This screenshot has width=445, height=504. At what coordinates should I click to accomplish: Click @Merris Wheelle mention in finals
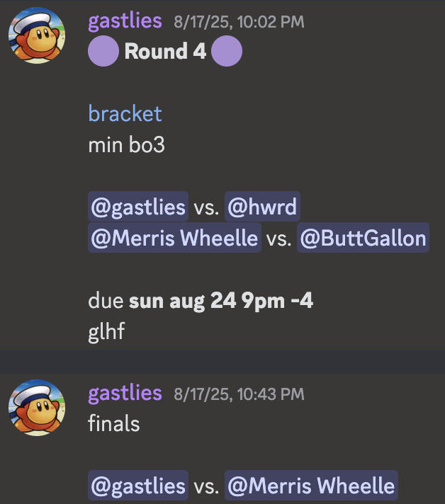[311, 485]
